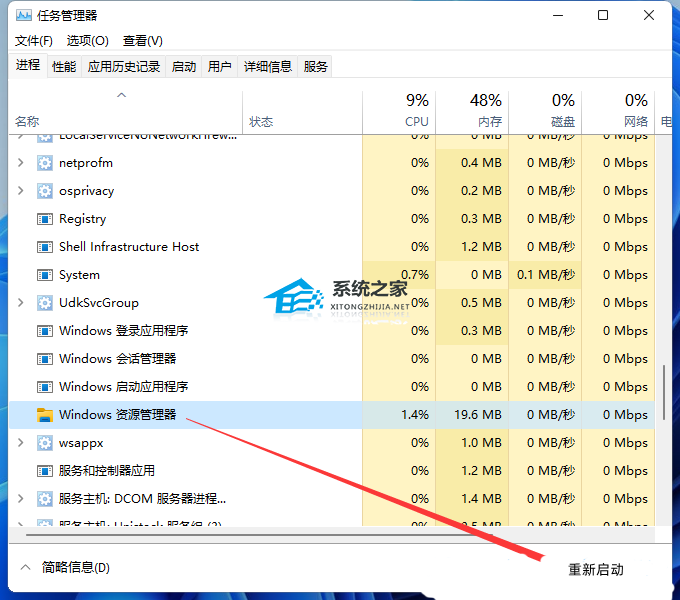Select the netprofm process name
Image resolution: width=680 pixels, height=600 pixels.
point(86,163)
